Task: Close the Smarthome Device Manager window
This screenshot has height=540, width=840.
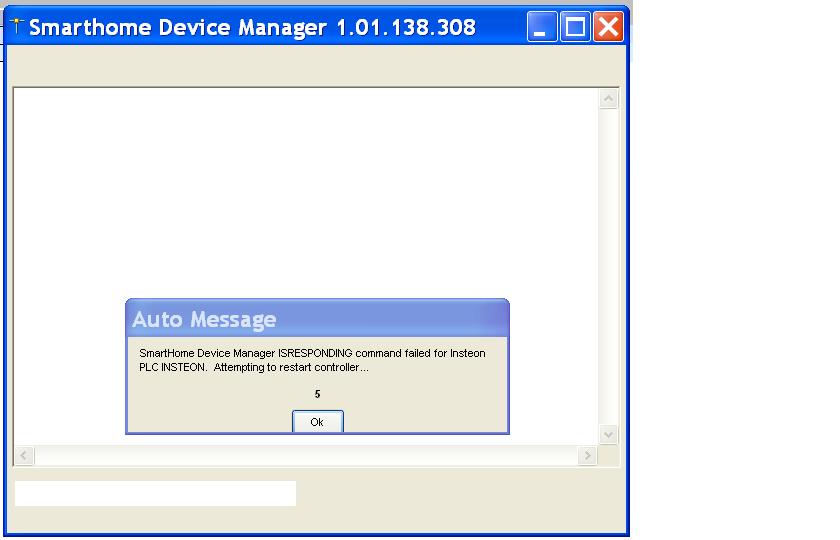Action: tap(608, 26)
